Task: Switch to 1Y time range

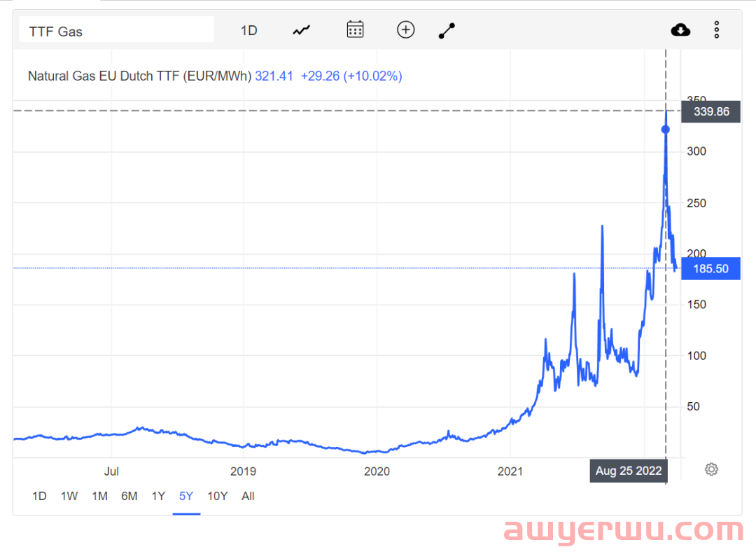Action: click(x=158, y=496)
